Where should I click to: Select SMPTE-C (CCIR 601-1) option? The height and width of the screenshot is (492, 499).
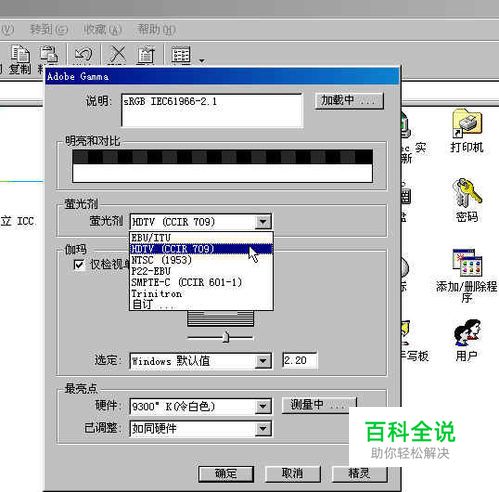coord(201,282)
